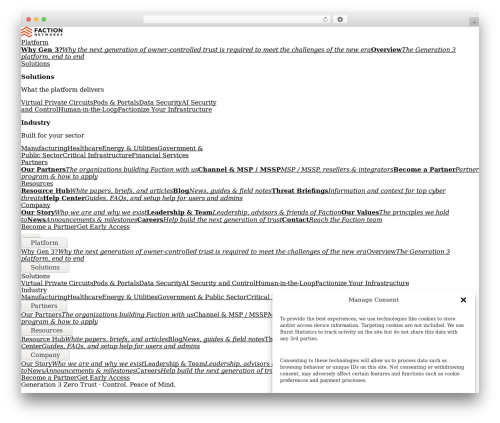The image size is (500, 423).
Task: Open Virtual Private Circuits under 'What the platform delivers'
Action: (x=57, y=102)
